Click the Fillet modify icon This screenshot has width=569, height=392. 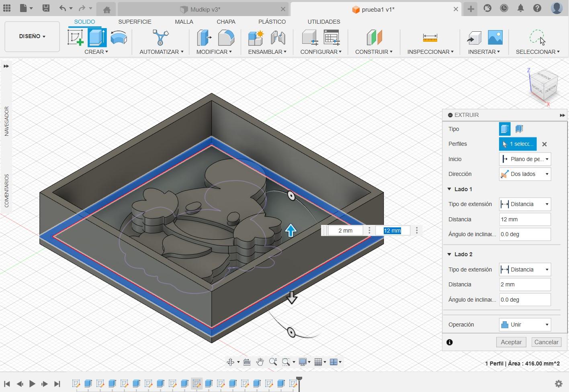coord(226,38)
